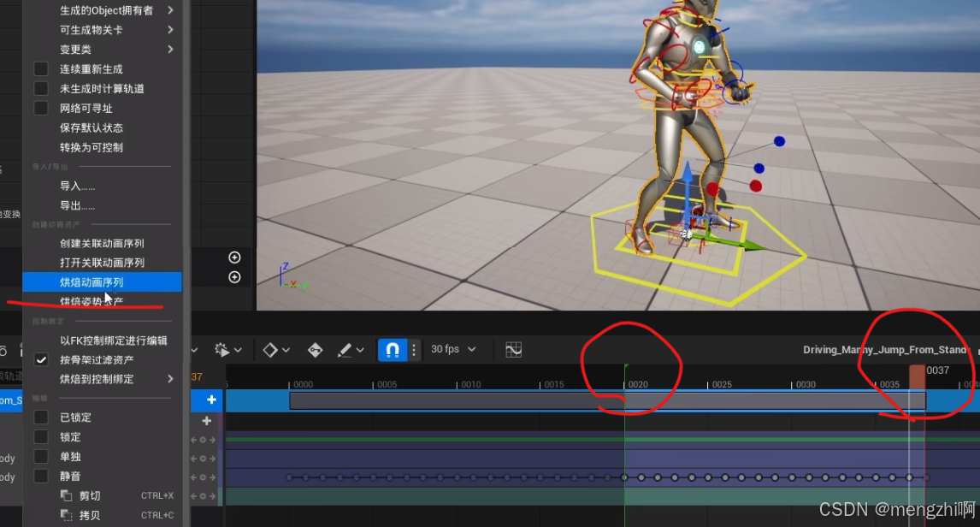The height and width of the screenshot is (527, 980).
Task: Click the grey plus below the blue track
Action: click(x=207, y=421)
